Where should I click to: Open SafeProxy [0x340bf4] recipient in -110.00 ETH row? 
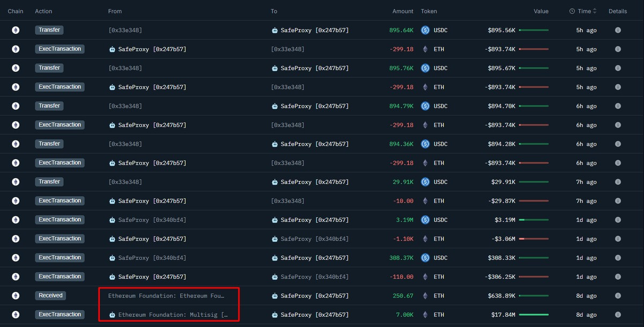(310, 277)
